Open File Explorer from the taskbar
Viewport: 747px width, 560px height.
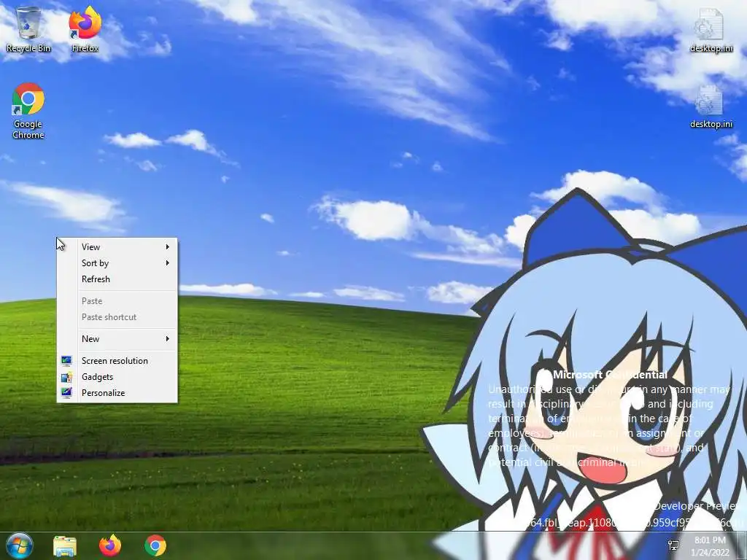(x=65, y=545)
